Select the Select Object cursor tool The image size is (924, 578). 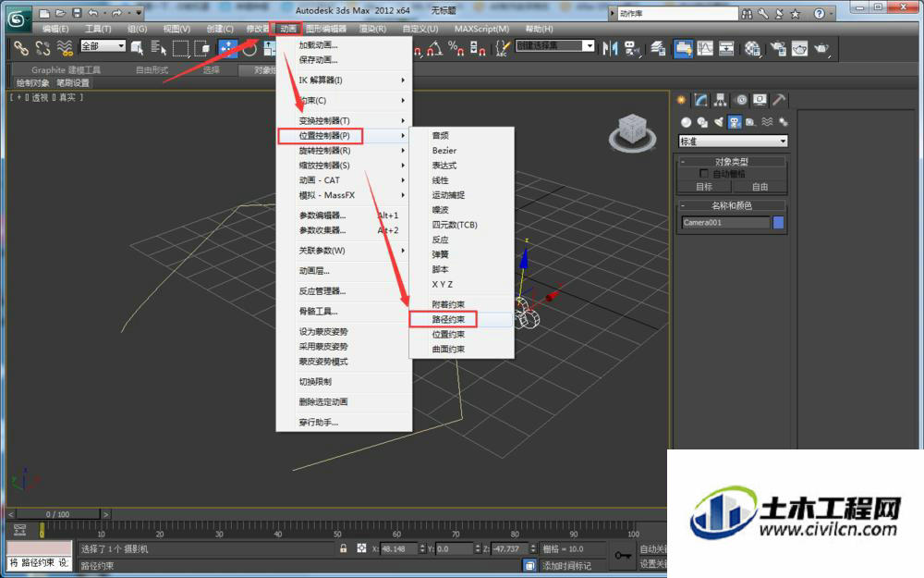click(138, 48)
